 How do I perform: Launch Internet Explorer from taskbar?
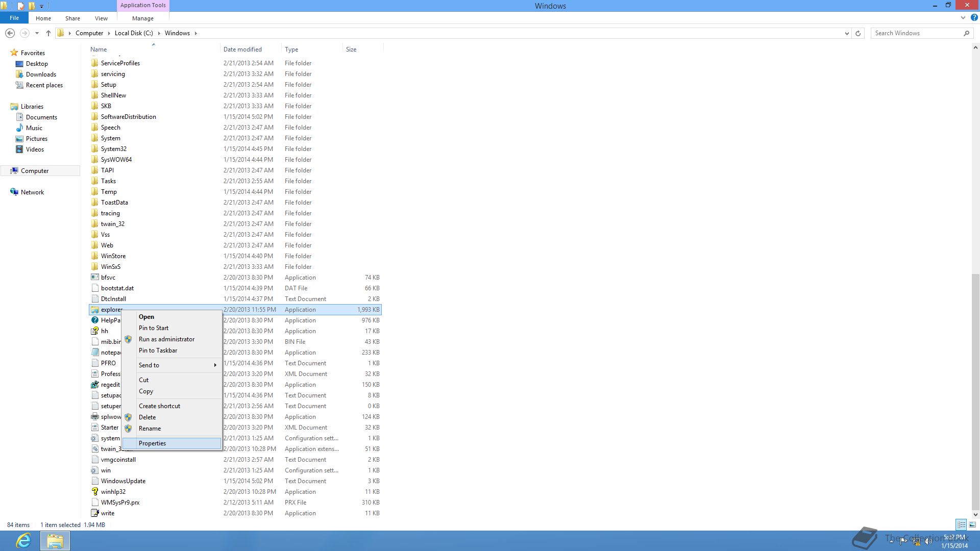pyautogui.click(x=23, y=541)
